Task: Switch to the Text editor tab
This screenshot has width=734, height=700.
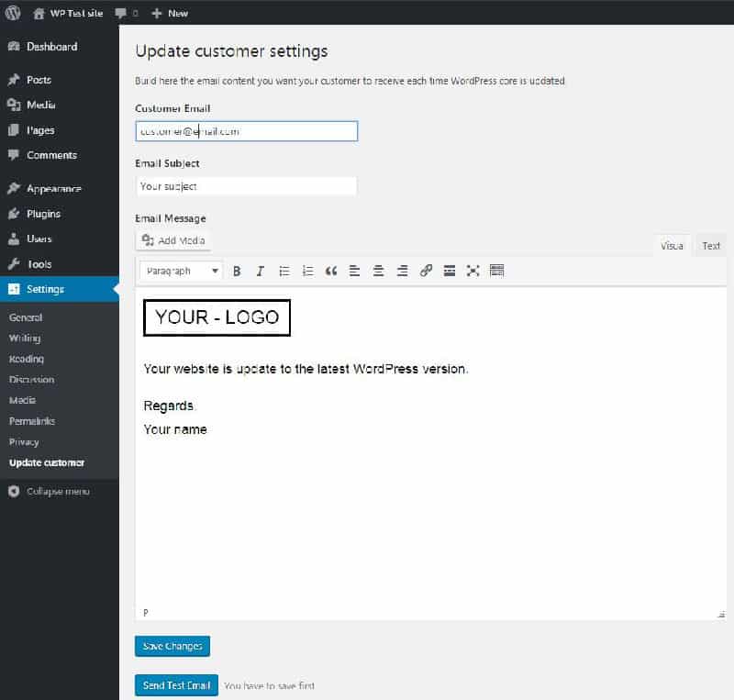Action: click(710, 246)
